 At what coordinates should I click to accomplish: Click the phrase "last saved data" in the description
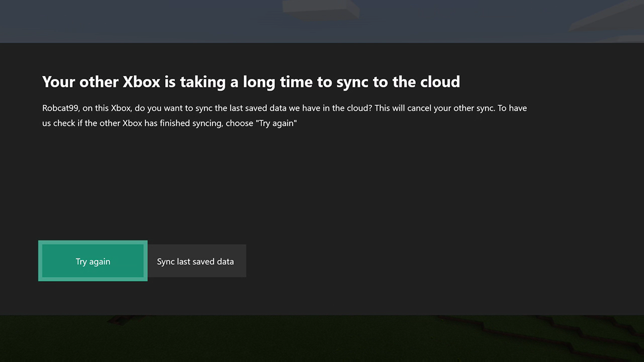click(x=258, y=108)
